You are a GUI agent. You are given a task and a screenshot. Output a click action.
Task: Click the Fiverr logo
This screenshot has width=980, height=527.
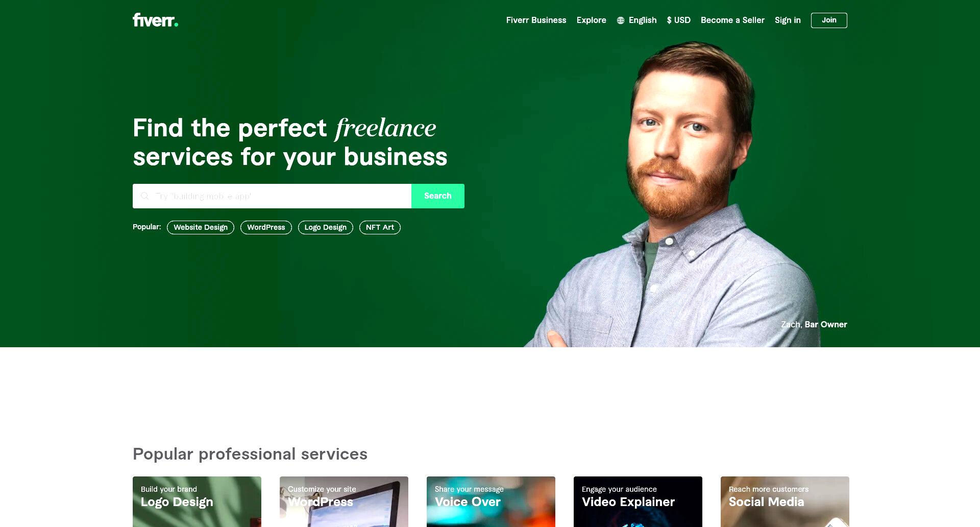155,20
